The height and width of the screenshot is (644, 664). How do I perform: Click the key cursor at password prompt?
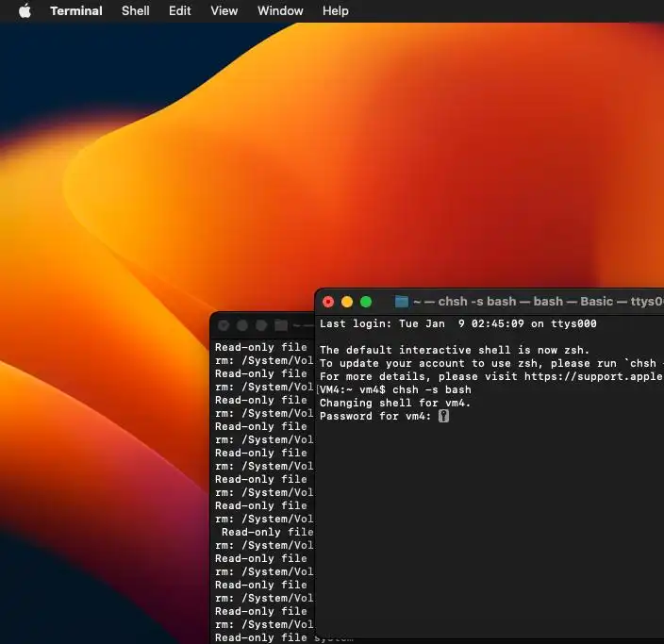point(443,416)
